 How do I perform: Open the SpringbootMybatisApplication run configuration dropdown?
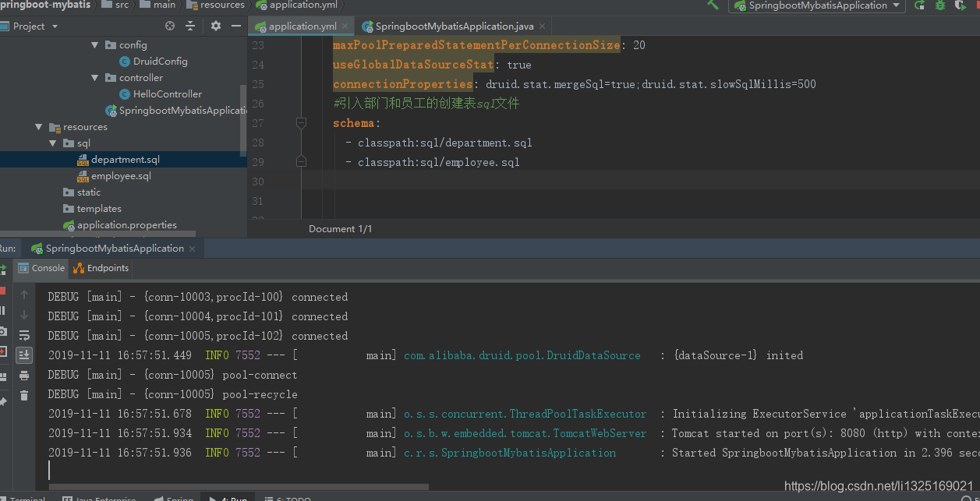815,5
